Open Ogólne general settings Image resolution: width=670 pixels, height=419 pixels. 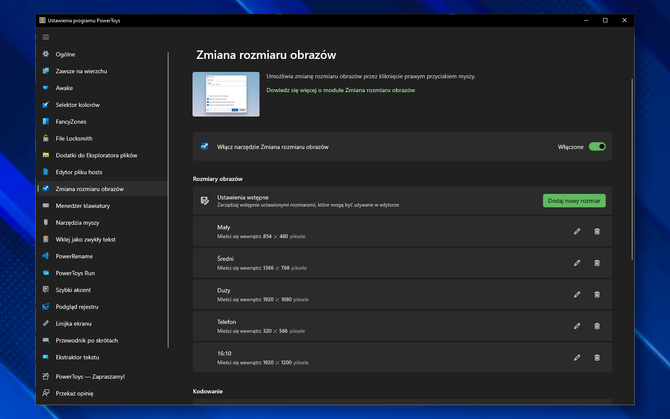[x=65, y=54]
